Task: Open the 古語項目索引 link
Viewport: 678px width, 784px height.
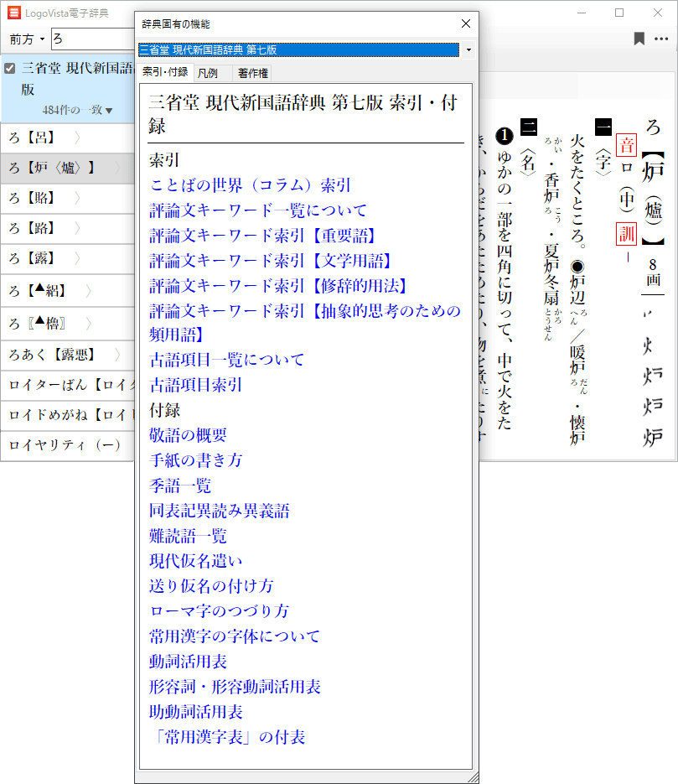Action: [x=196, y=385]
